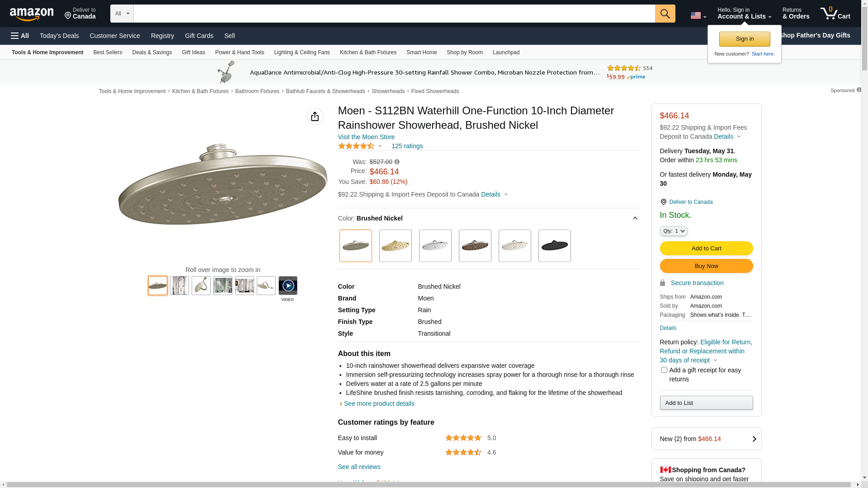Visit the Moen Store link
This screenshot has height=488, width=868.
pyautogui.click(x=366, y=137)
